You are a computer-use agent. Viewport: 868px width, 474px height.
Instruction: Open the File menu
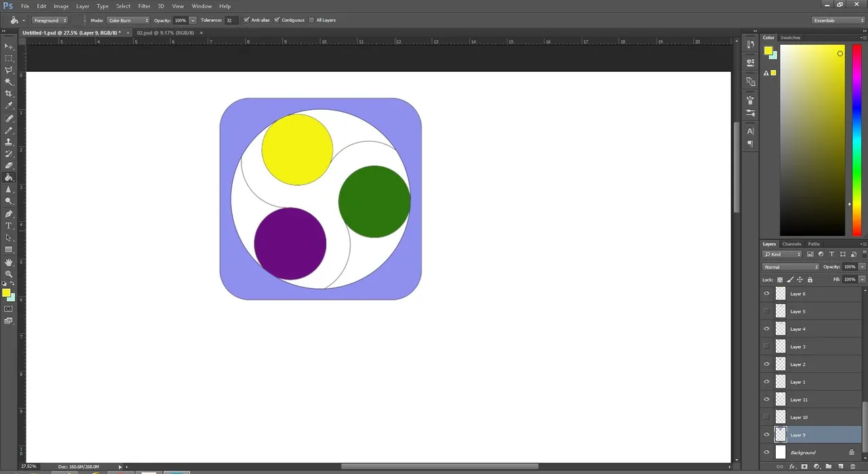25,6
